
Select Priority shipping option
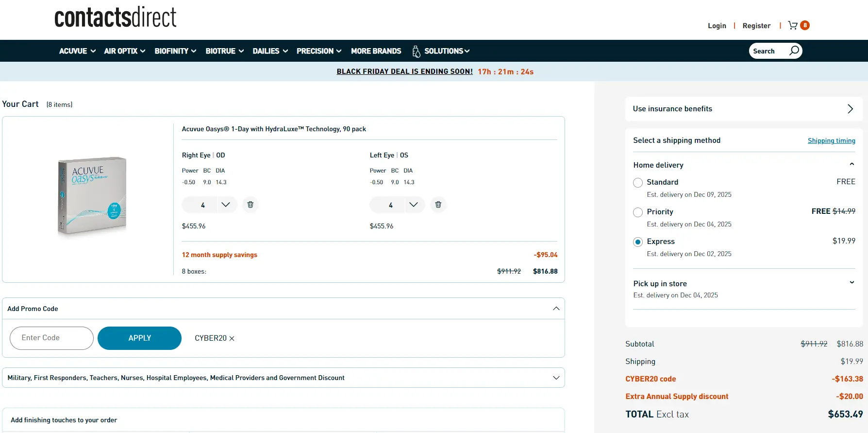(638, 212)
